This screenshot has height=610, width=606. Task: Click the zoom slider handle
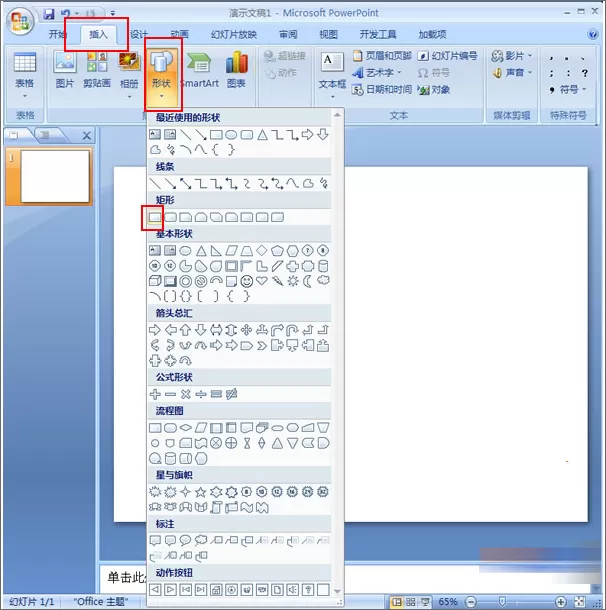[502, 602]
